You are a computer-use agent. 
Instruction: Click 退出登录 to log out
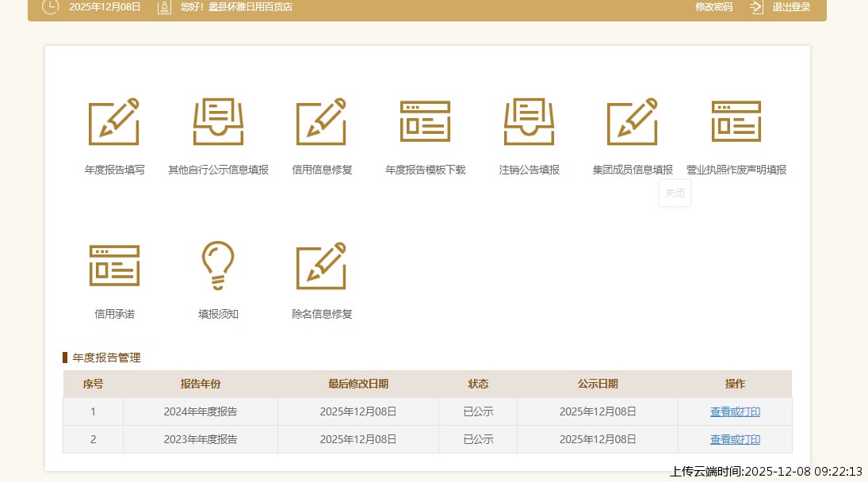(791, 7)
